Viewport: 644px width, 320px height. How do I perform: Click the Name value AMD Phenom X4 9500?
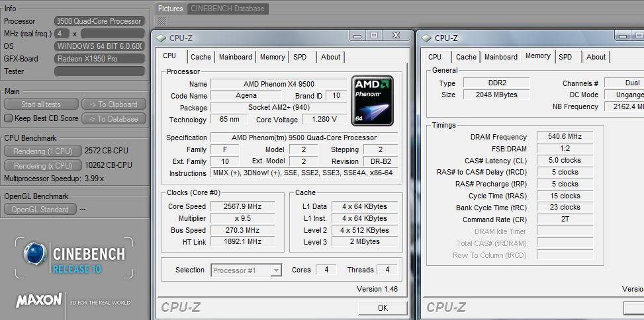[279, 84]
